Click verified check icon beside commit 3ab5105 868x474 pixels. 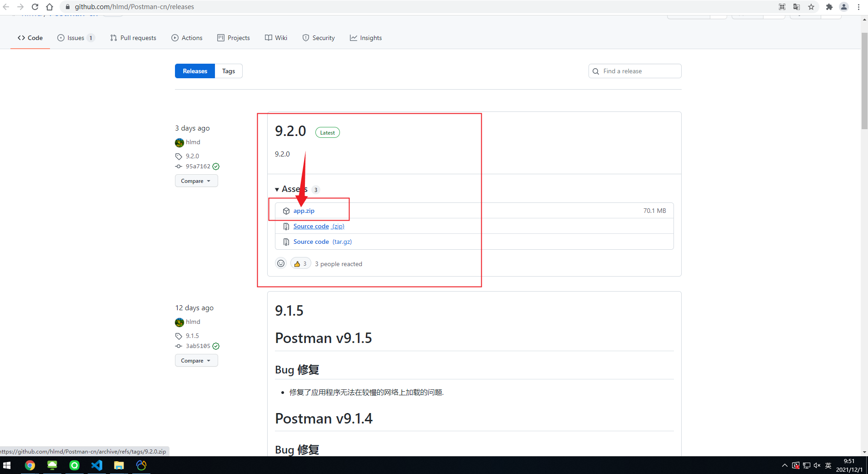(x=216, y=346)
